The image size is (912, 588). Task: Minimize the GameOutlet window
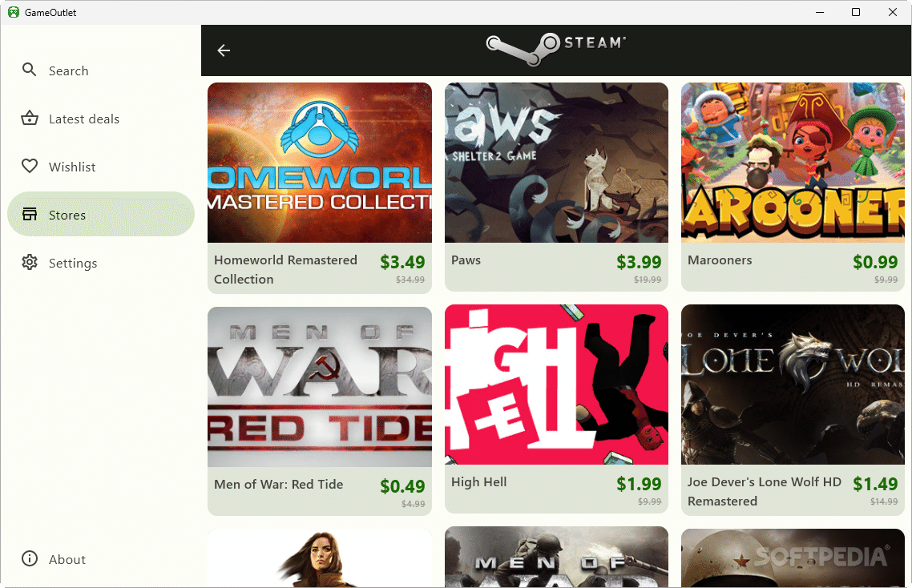(820, 12)
